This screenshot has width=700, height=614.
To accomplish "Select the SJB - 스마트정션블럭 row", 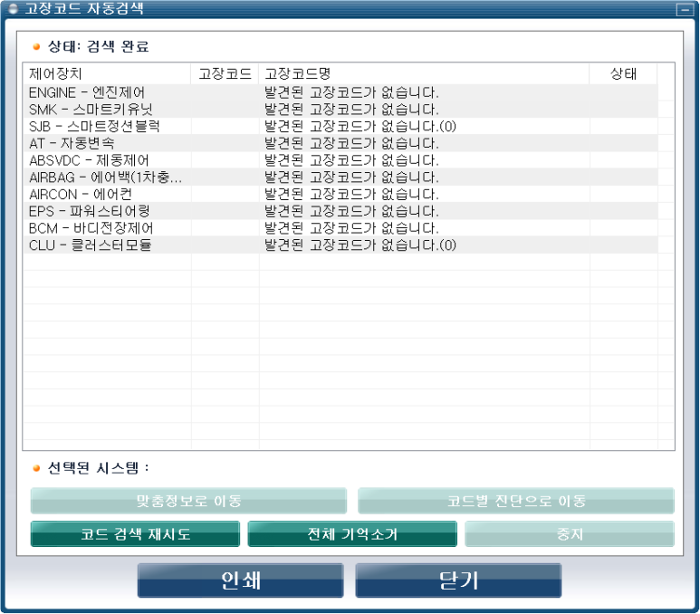I will coord(340,127).
